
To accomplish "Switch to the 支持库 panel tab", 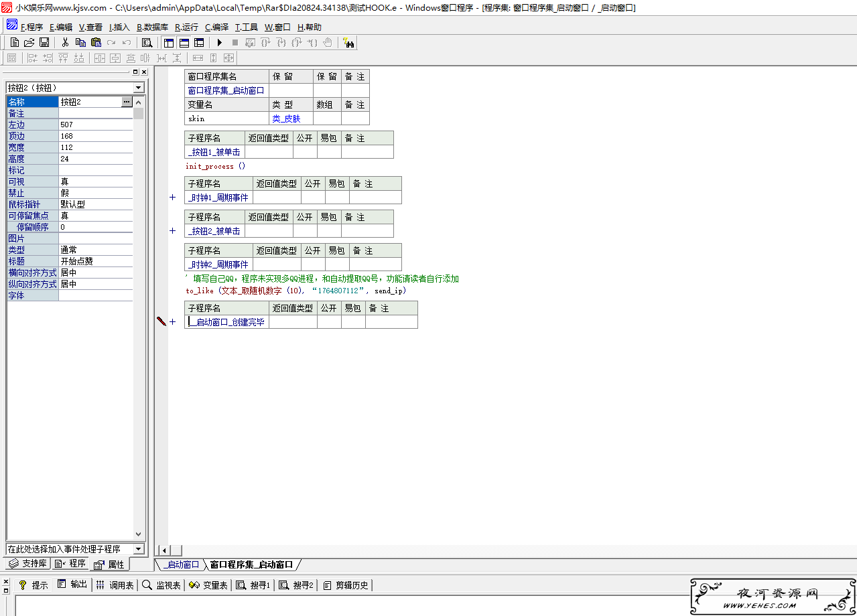I will point(27,564).
